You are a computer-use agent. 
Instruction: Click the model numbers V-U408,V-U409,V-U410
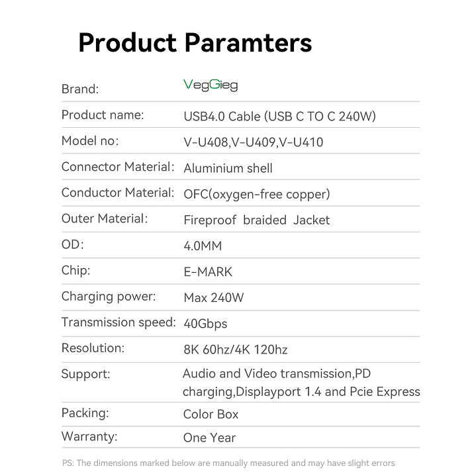click(253, 142)
